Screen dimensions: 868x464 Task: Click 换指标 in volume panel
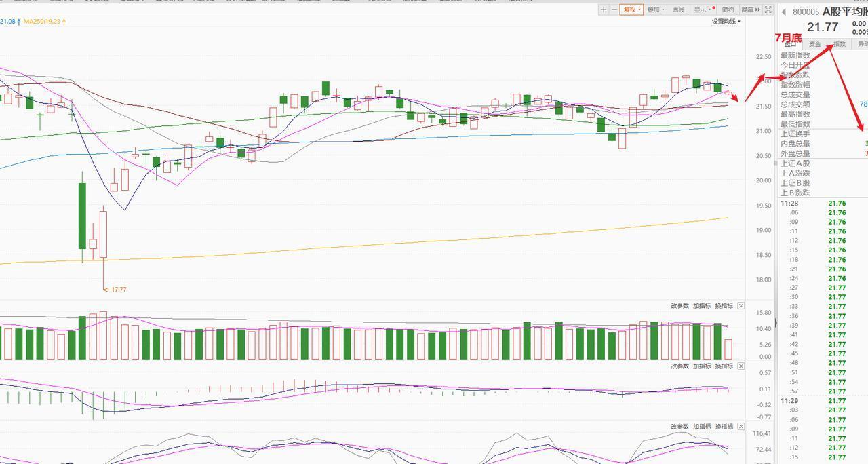724,306
